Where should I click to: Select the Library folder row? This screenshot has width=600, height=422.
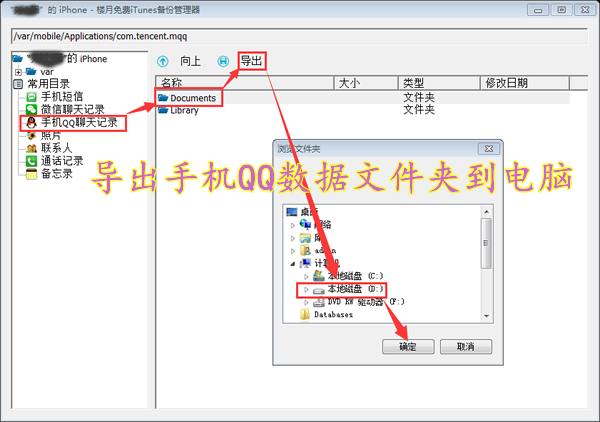coord(363,110)
